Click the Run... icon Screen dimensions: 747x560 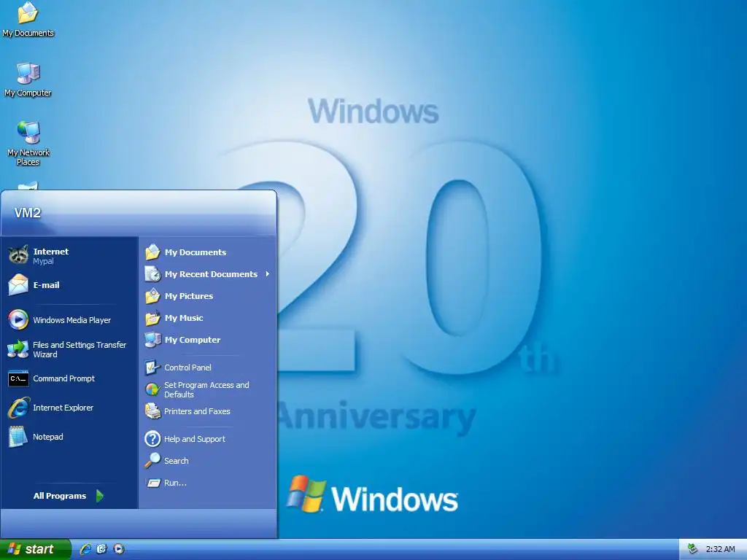point(153,483)
